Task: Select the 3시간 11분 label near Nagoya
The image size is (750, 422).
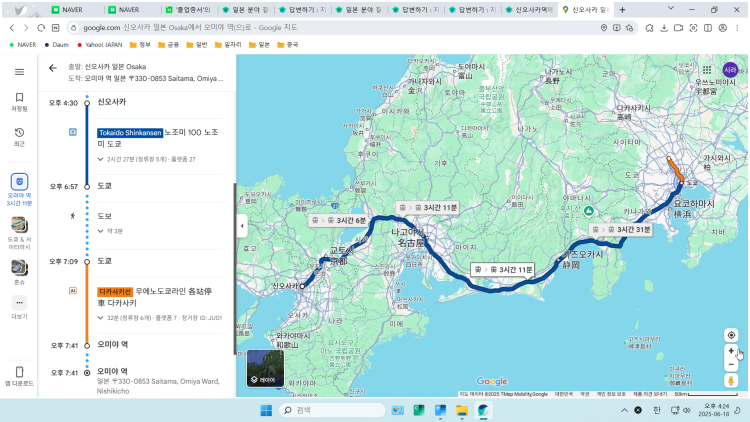Action: point(428,208)
